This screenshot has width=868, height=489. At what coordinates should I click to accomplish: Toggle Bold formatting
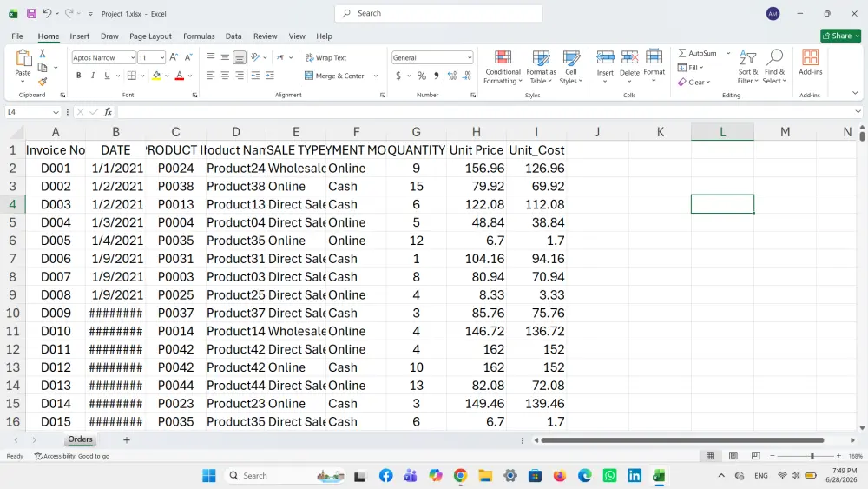click(x=79, y=76)
